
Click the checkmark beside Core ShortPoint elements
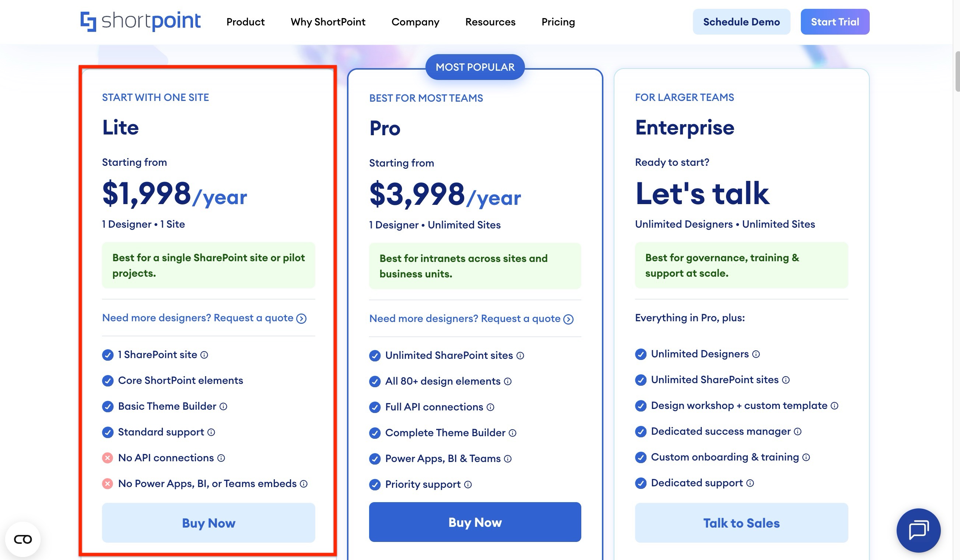[108, 381]
